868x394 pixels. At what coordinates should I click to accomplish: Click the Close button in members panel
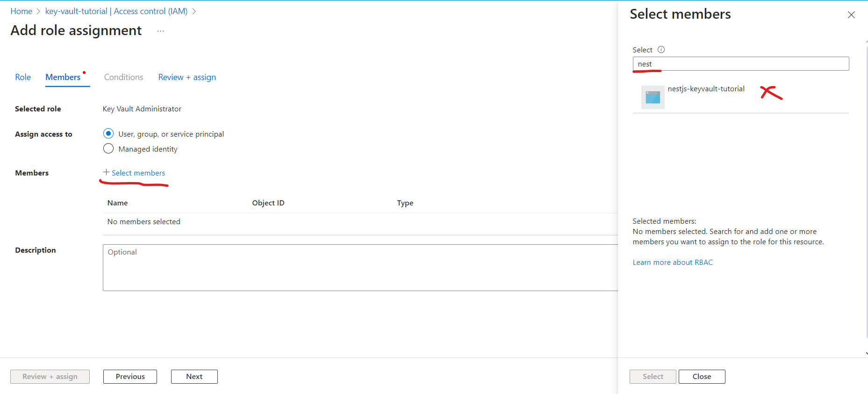702,377
